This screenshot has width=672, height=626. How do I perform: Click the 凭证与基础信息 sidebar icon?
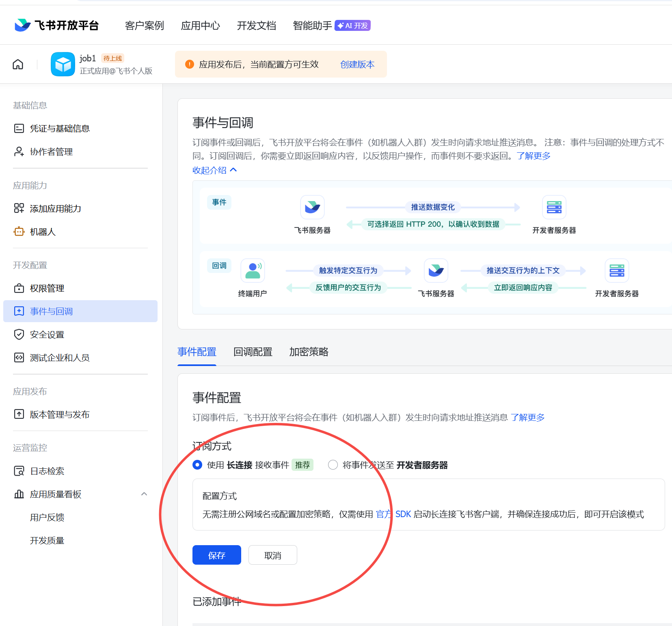[19, 128]
